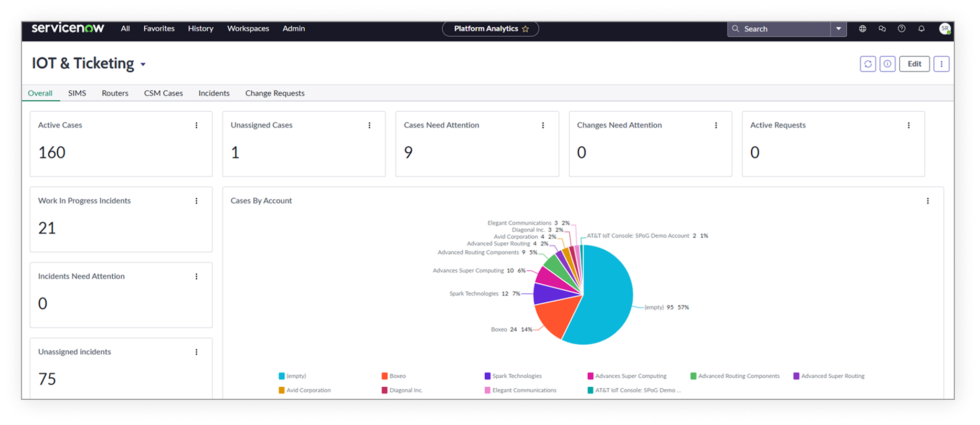Click the "Boxeo 24 14%" chart label
This screenshot has height=425, width=980.
pos(512,330)
